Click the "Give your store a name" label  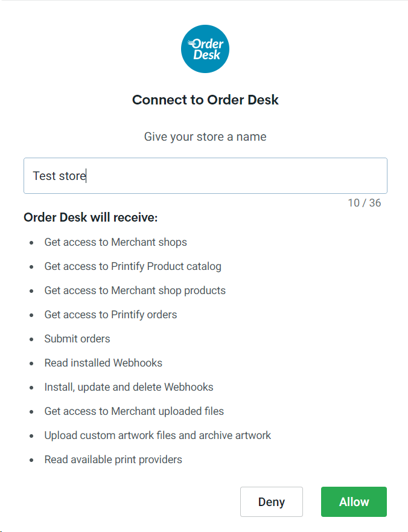[x=205, y=136]
